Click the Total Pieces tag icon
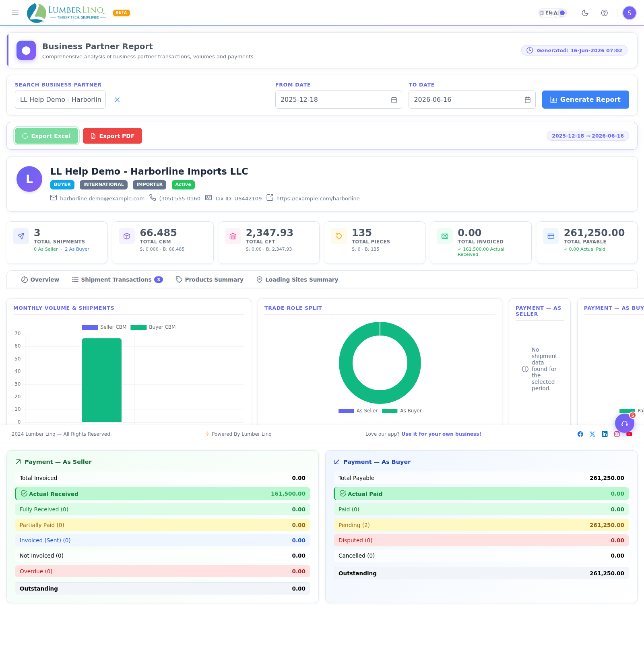Screen dimensions: 644x661 pyautogui.click(x=339, y=236)
